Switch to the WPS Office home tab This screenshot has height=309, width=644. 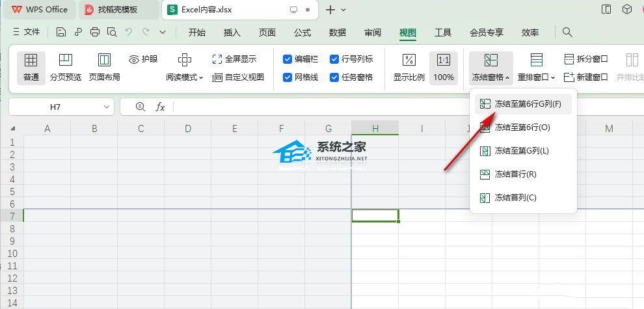40,10
